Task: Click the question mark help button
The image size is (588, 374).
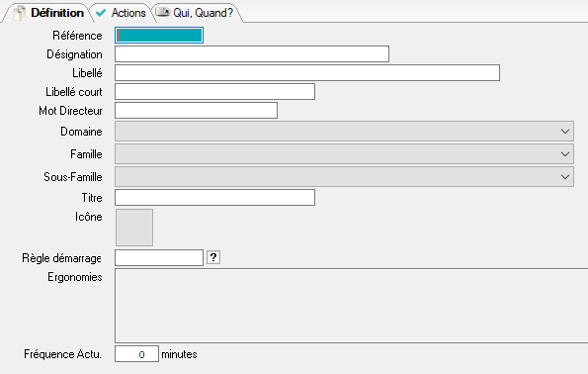Action: click(x=213, y=257)
